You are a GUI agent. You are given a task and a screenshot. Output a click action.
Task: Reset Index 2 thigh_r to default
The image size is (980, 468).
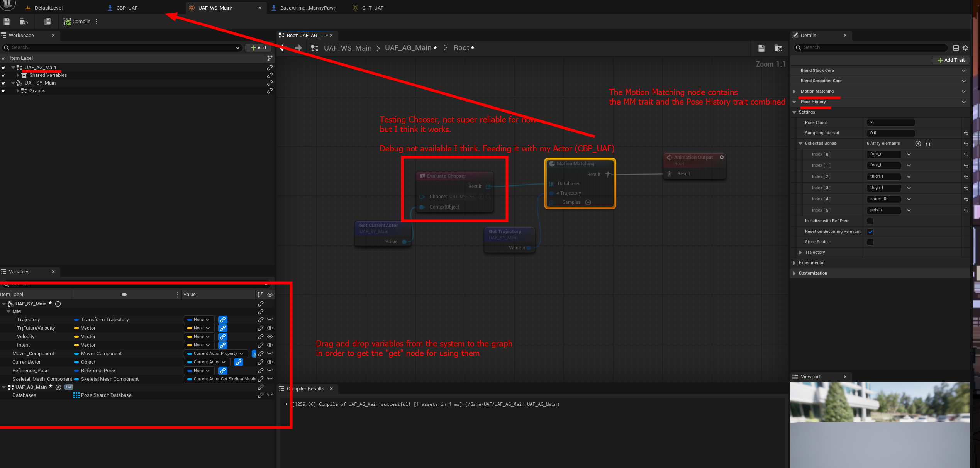point(966,177)
